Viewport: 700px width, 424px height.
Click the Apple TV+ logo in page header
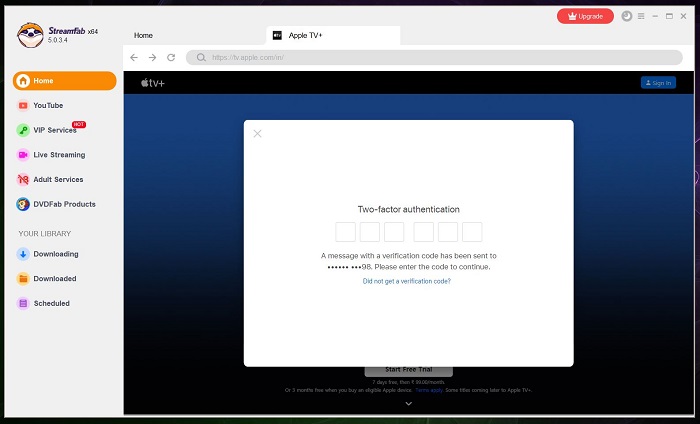click(x=153, y=83)
